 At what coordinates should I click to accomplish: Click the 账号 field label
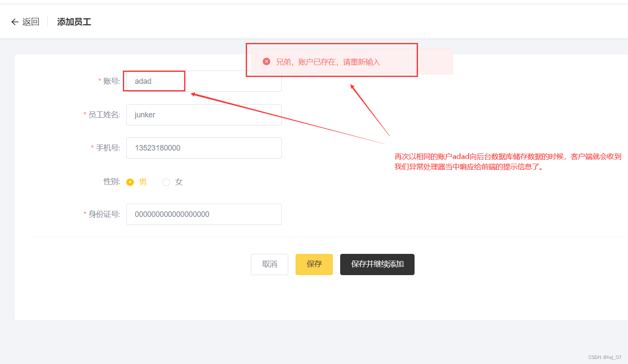click(x=111, y=81)
